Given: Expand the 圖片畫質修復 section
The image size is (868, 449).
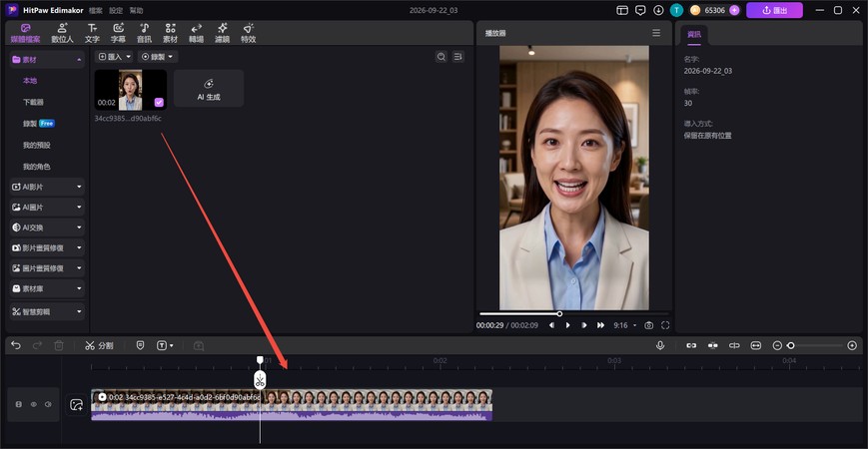Looking at the screenshot, I should 47,268.
